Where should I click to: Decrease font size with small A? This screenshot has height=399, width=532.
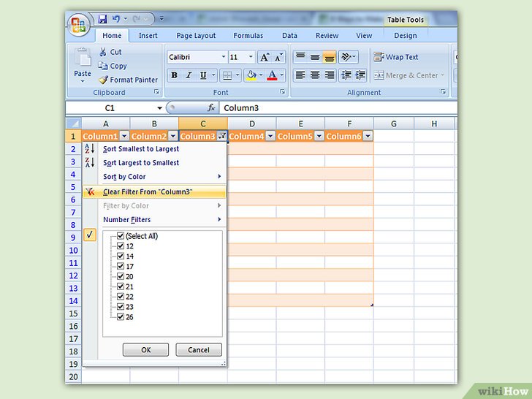pos(278,57)
